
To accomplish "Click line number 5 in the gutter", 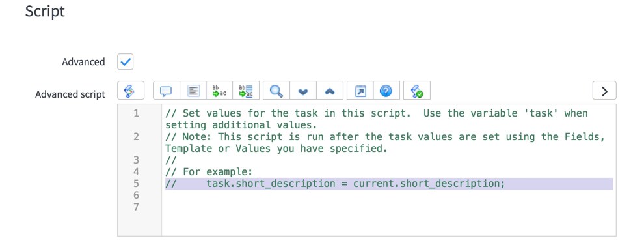I will [136, 184].
